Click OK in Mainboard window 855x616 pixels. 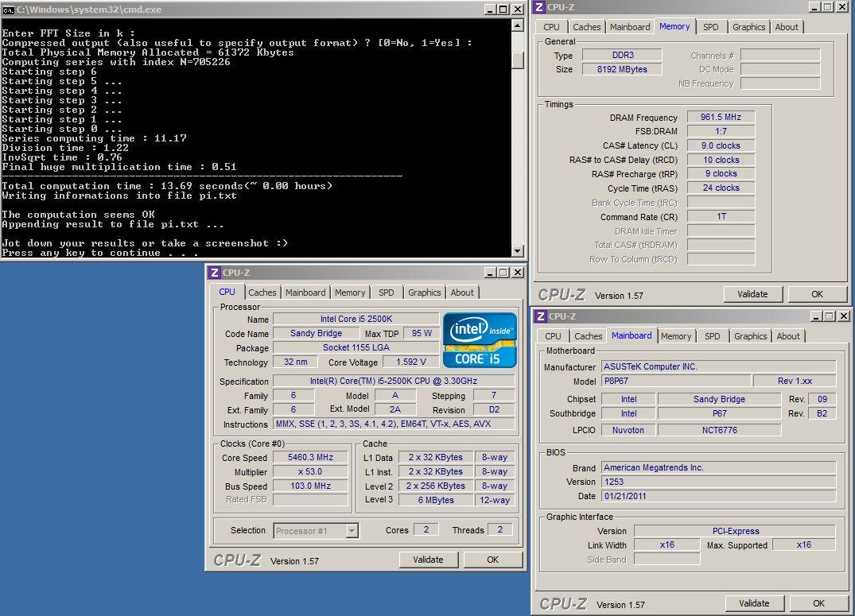pos(818,603)
